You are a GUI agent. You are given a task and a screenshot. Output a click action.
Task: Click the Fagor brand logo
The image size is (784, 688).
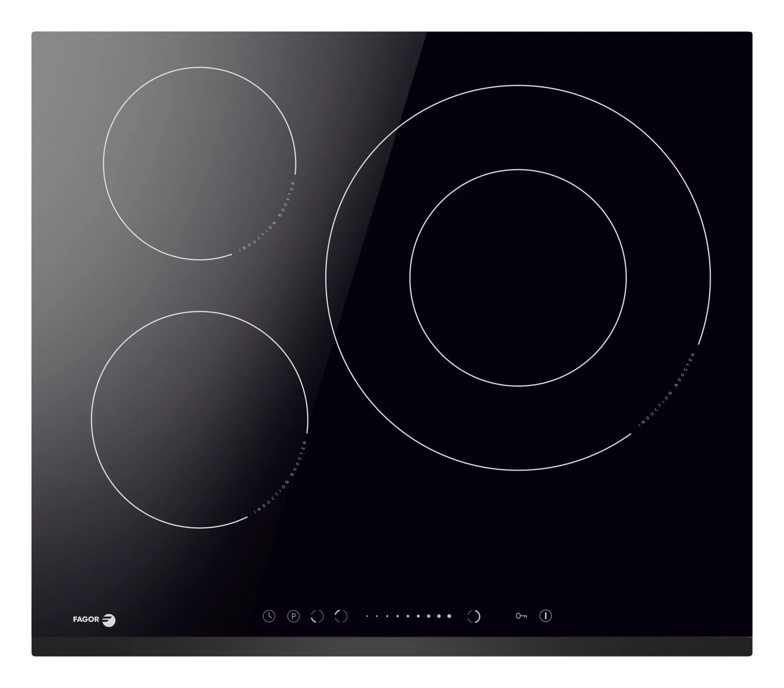(x=94, y=620)
